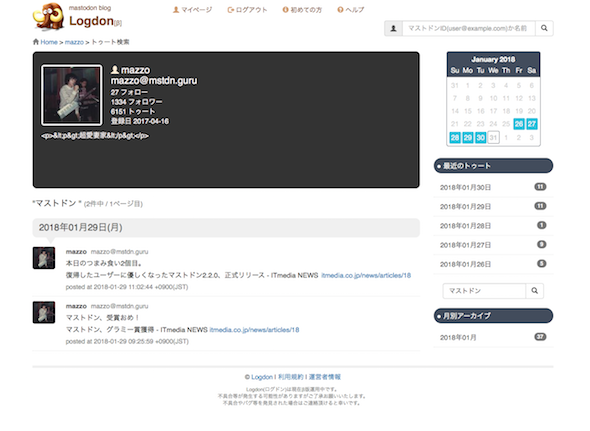This screenshot has height=431, width=590.
Task: Click the sidebar toot search magnifier icon
Action: click(534, 291)
